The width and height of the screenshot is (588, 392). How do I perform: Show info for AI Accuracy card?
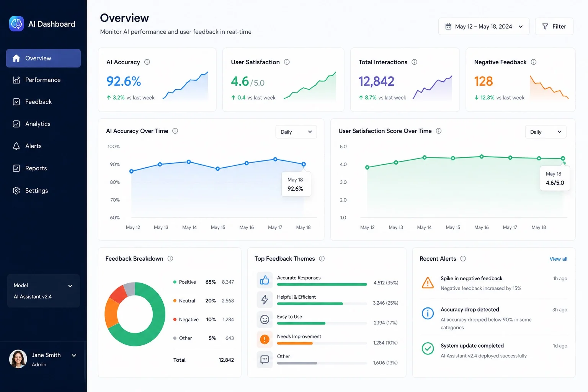coord(147,62)
